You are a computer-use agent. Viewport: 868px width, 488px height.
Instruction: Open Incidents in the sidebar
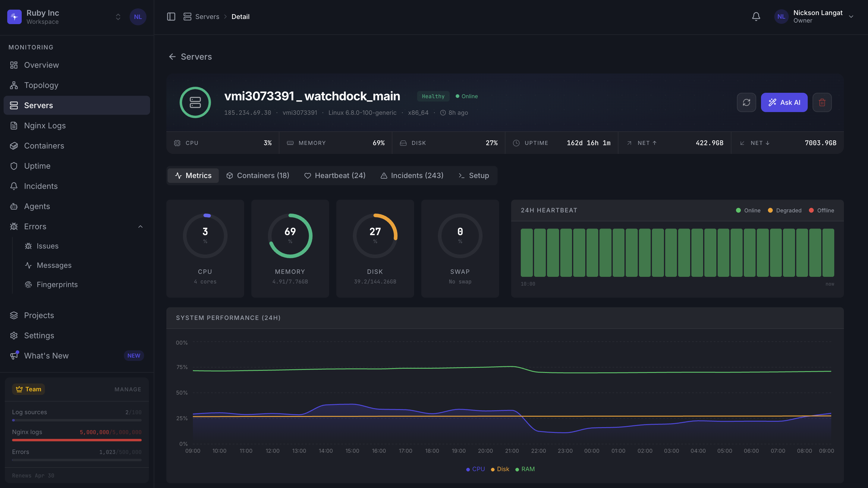pyautogui.click(x=77, y=186)
